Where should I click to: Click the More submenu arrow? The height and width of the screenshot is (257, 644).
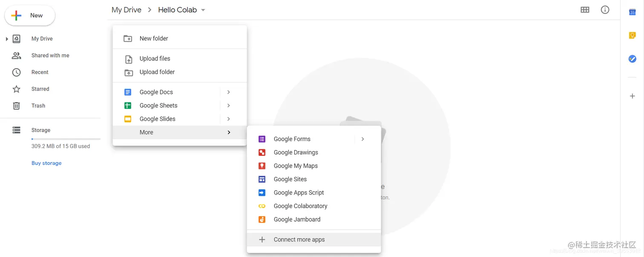pos(229,132)
